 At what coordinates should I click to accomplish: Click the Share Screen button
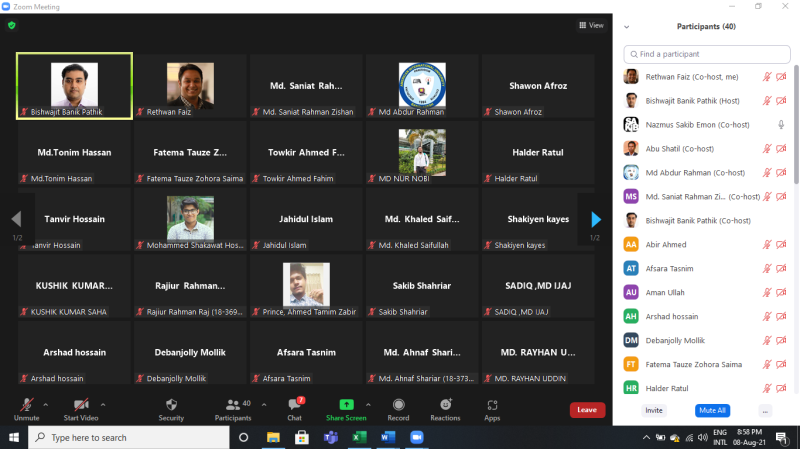coord(346,405)
